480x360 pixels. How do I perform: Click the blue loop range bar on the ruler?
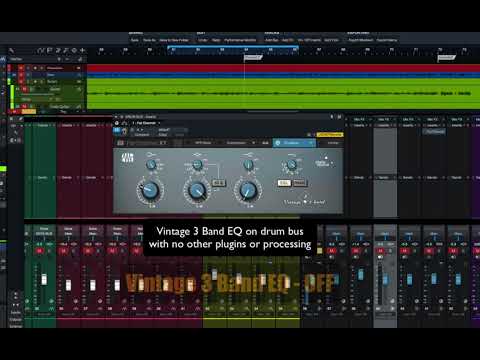[233, 47]
